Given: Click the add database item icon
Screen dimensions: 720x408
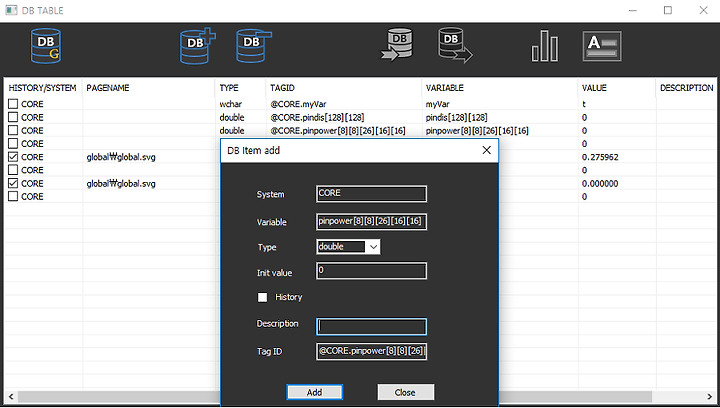Looking at the screenshot, I should pos(197,45).
